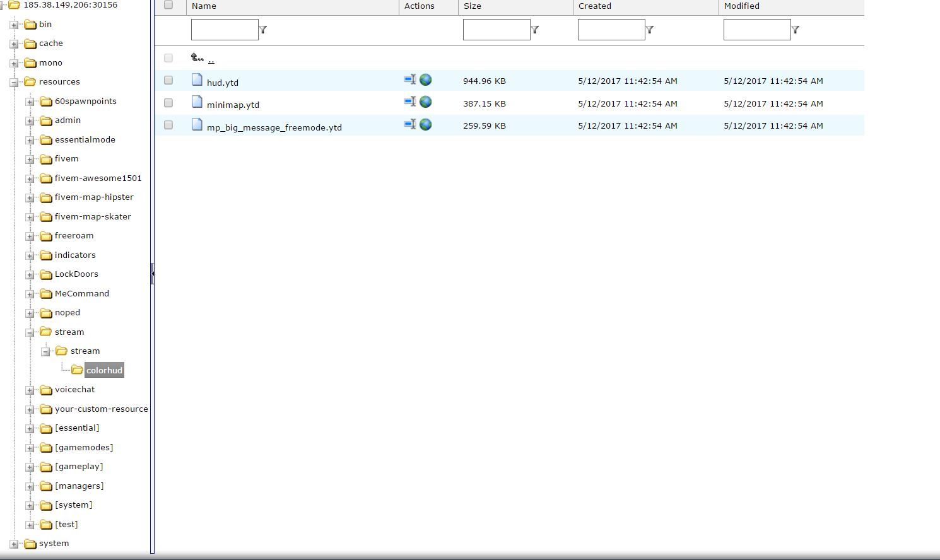Click the filter funnel beside Size filter box
Screen dimensions: 940x560
pos(535,30)
